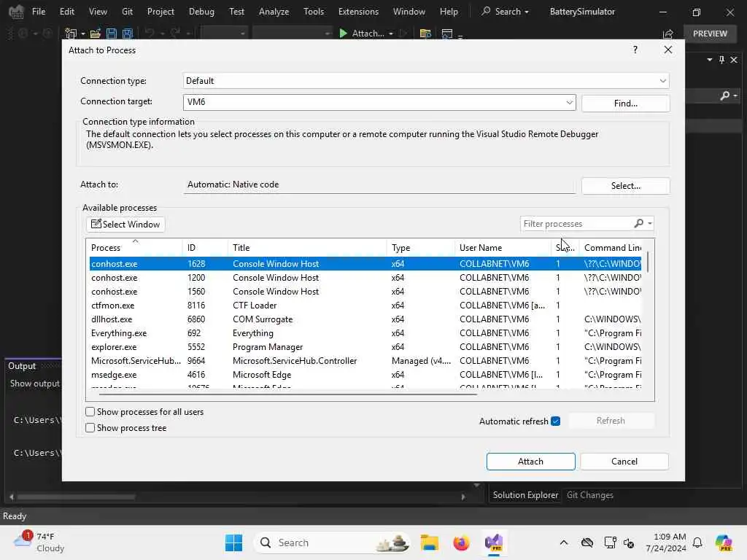Click the Filter processes input field
The height and width of the screenshot is (560, 747).
pos(576,223)
